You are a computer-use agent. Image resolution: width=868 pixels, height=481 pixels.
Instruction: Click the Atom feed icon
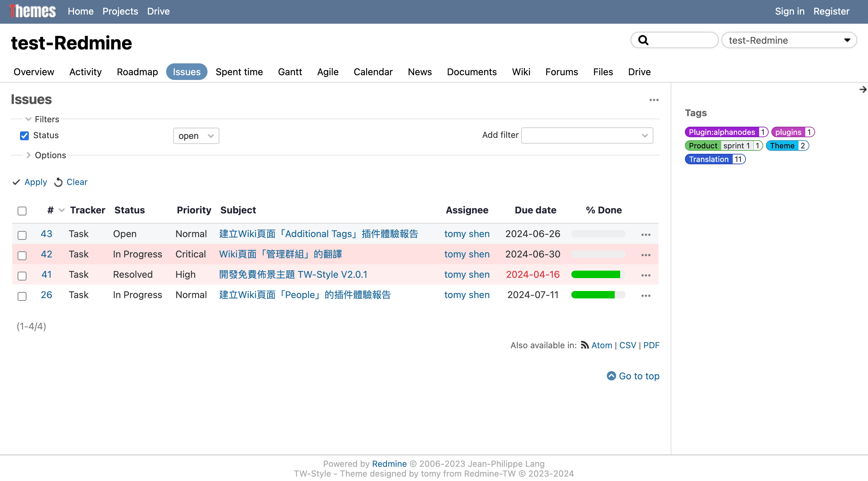585,345
